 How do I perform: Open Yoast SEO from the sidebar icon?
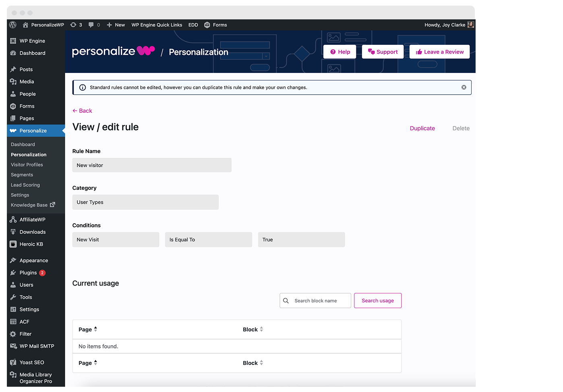pyautogui.click(x=13, y=362)
